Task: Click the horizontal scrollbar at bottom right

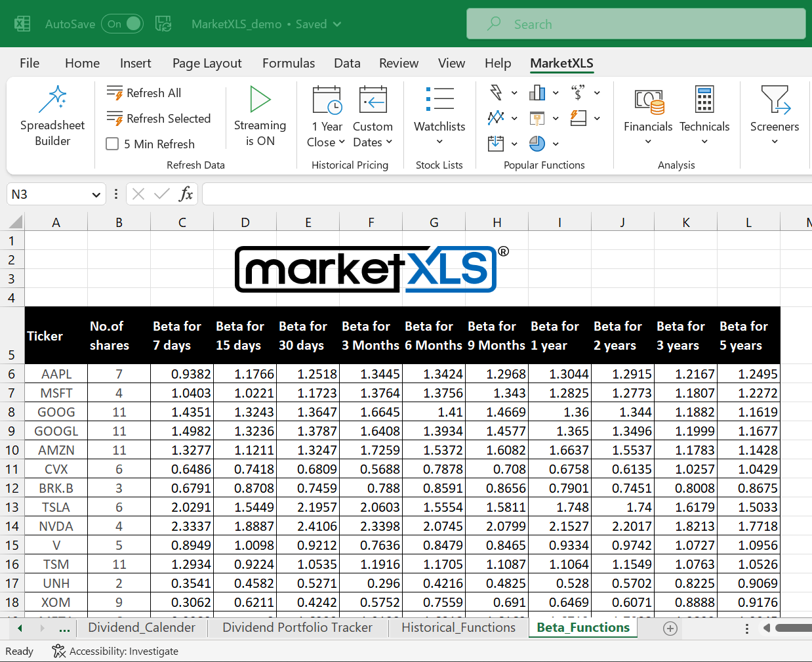Action: [792, 628]
